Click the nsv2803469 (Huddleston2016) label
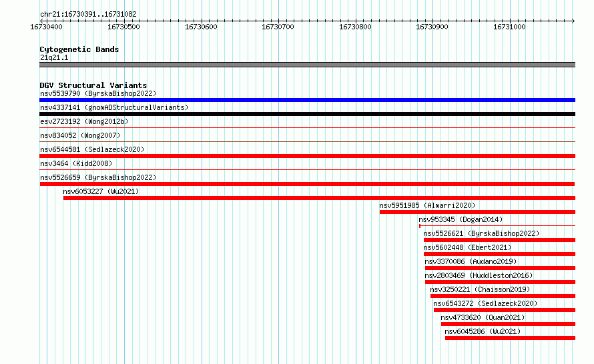This screenshot has width=594, height=364. tap(479, 275)
